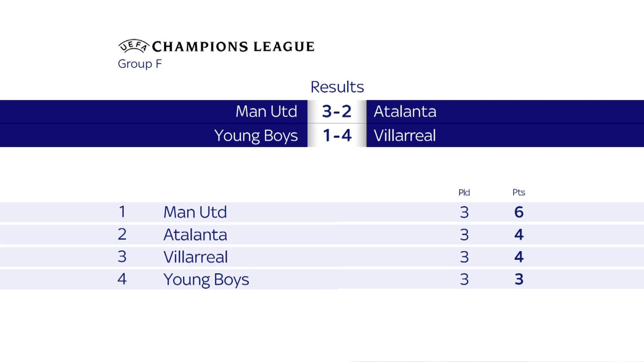The width and height of the screenshot is (644, 362).
Task: Select Atalanta in the results row
Action: 405,111
